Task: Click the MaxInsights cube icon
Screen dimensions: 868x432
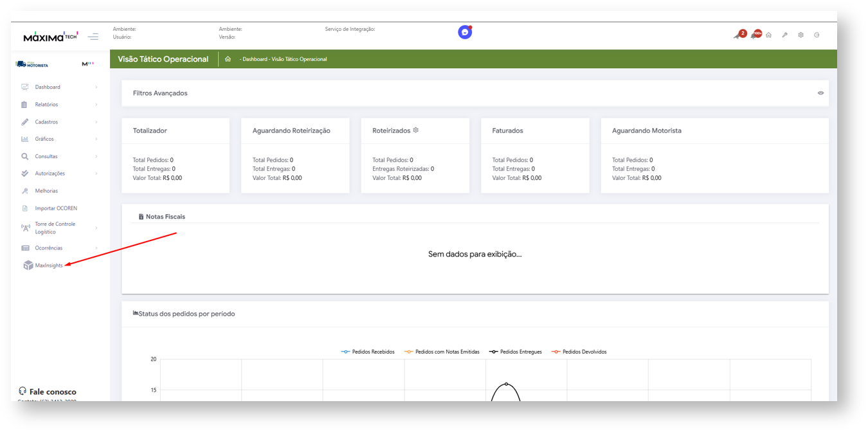Action: click(28, 265)
